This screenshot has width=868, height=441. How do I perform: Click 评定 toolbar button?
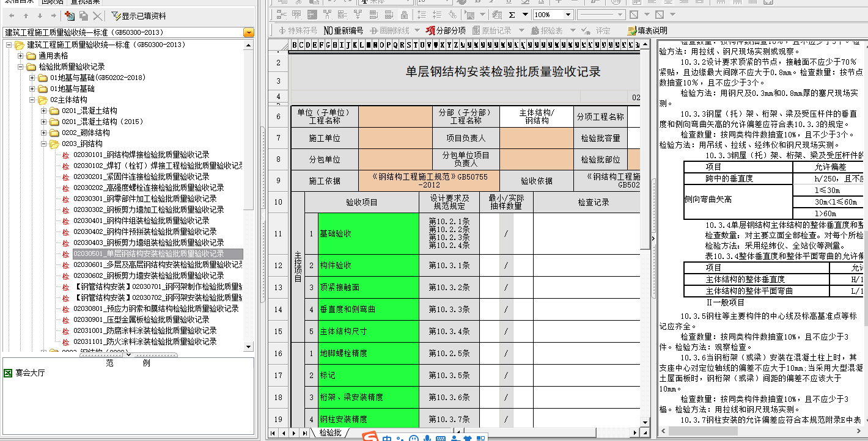597,31
